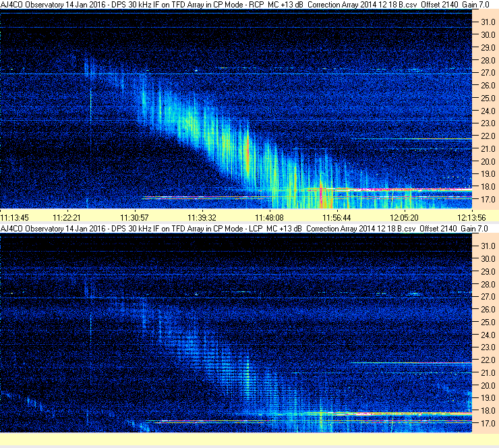Click the 11:13:45 time axis label
The width and height of the screenshot is (499, 448).
[15, 217]
